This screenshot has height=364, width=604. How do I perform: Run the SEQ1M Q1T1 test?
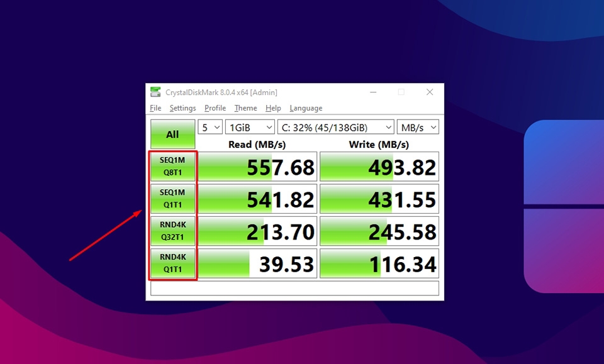172,198
